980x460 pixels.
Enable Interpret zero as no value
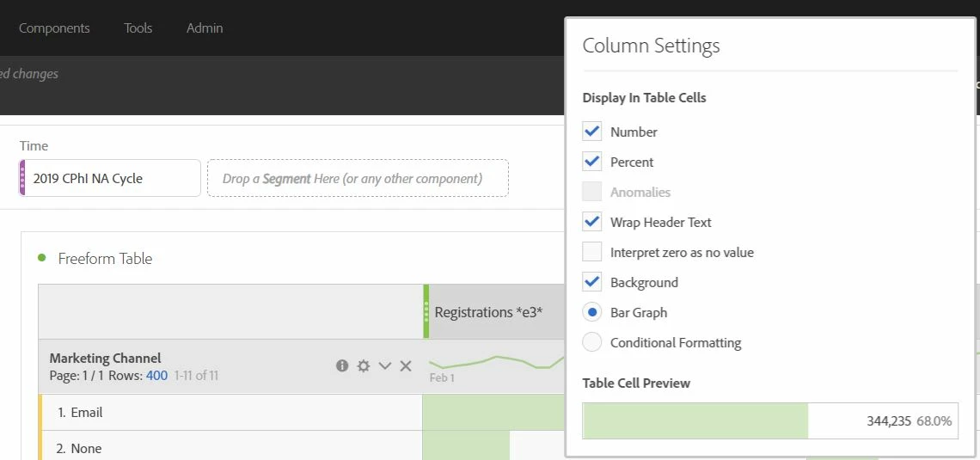click(x=592, y=252)
